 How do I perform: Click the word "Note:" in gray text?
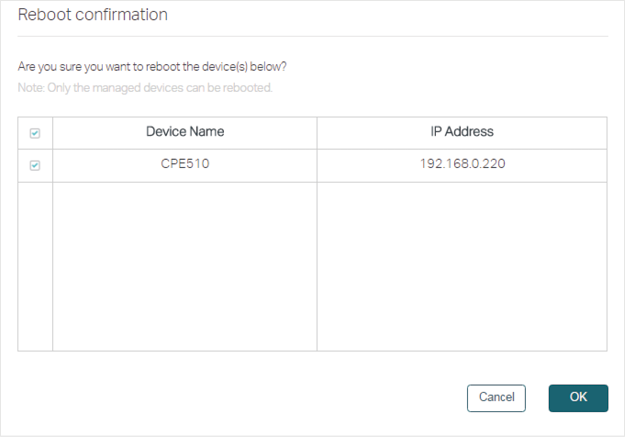31,88
